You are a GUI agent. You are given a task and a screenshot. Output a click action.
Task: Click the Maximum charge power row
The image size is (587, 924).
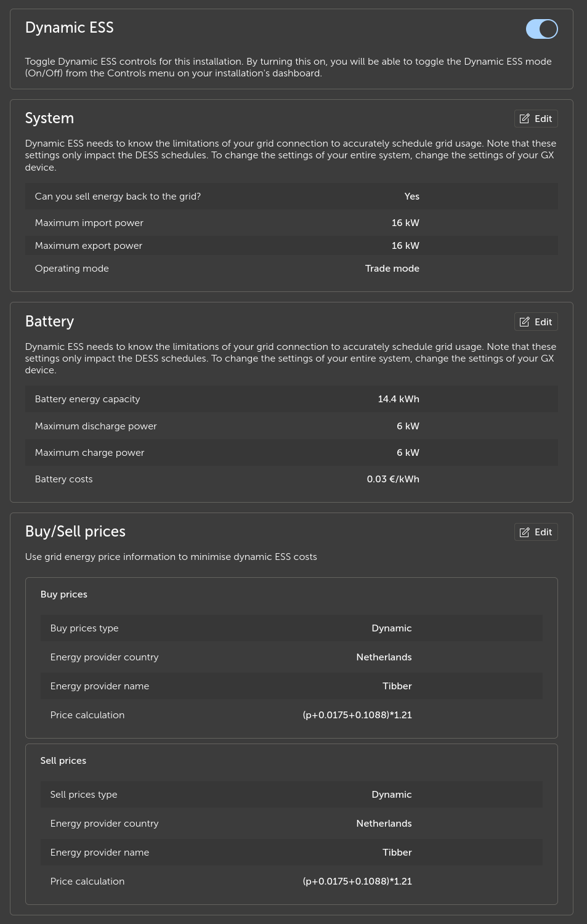click(x=291, y=453)
